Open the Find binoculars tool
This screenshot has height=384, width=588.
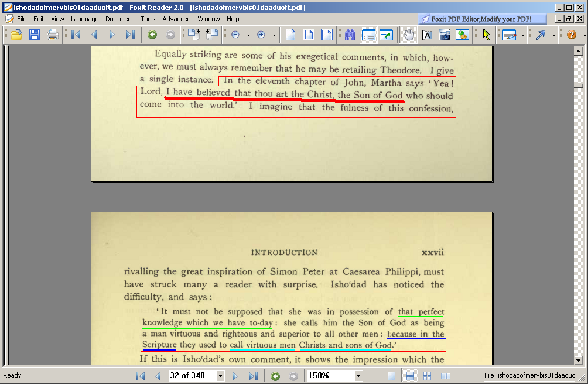coord(350,35)
